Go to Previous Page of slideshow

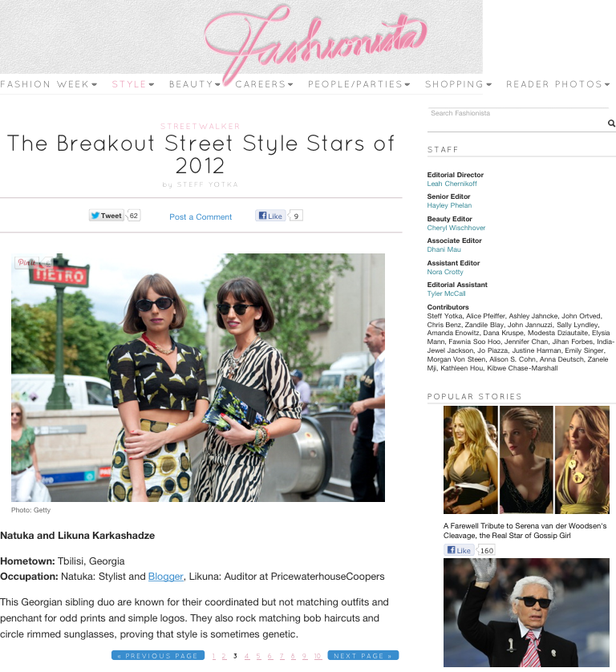[158, 656]
